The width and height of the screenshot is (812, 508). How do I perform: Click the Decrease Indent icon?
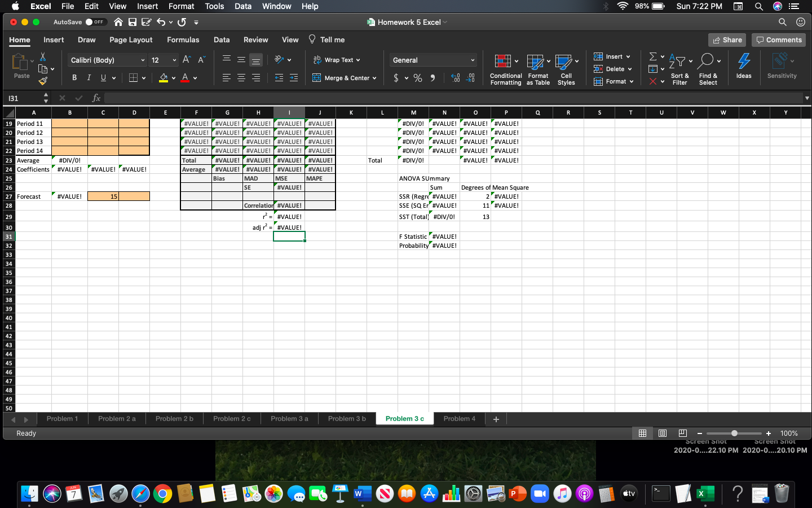[x=279, y=78]
